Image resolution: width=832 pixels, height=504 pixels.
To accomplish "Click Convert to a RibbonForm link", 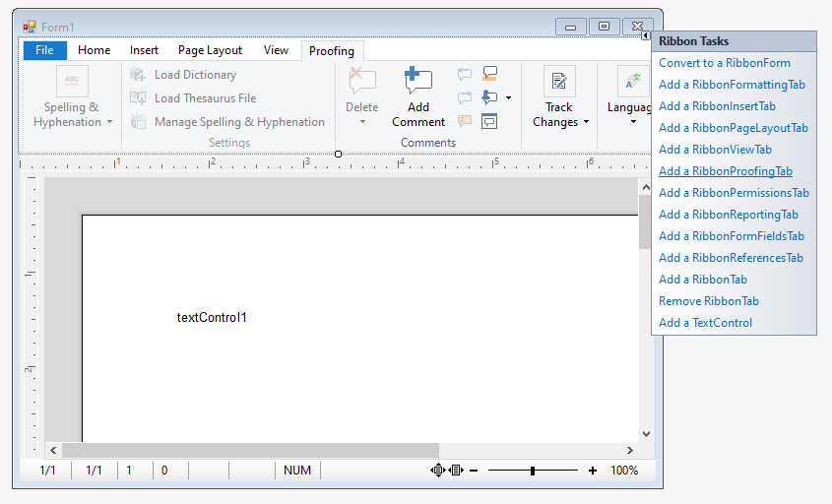I will click(x=725, y=63).
